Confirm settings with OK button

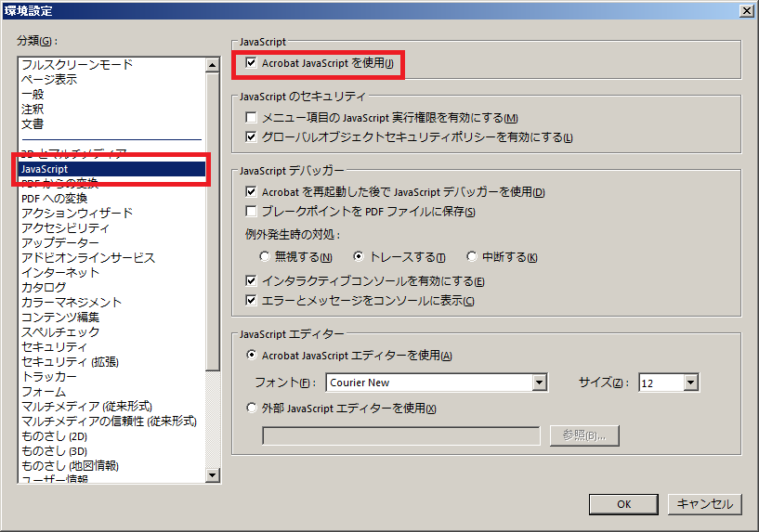click(x=623, y=504)
